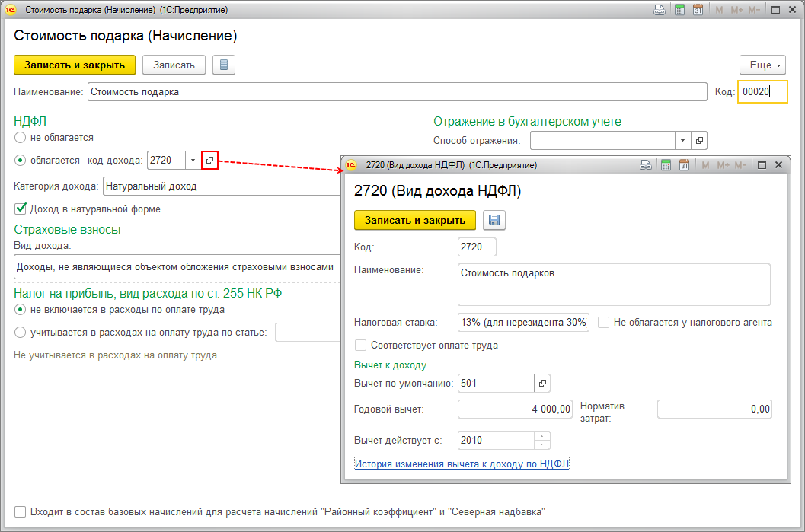The width and height of the screenshot is (805, 532).
Task: Open calculator in main window title bar
Action: [x=679, y=11]
